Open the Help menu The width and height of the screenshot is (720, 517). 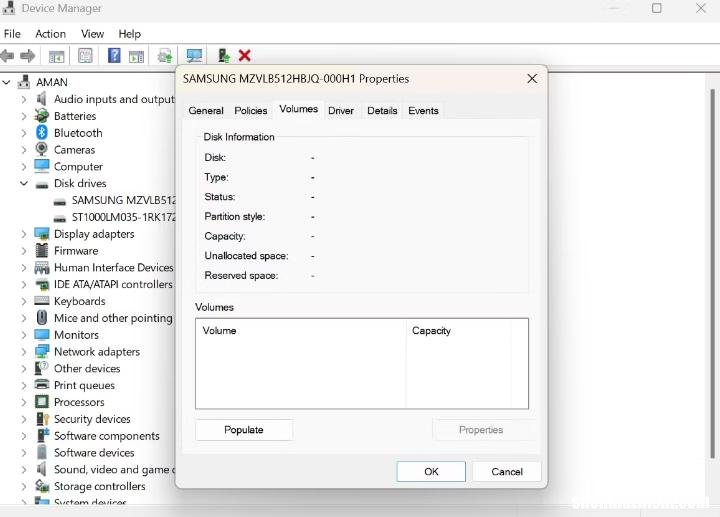point(129,34)
